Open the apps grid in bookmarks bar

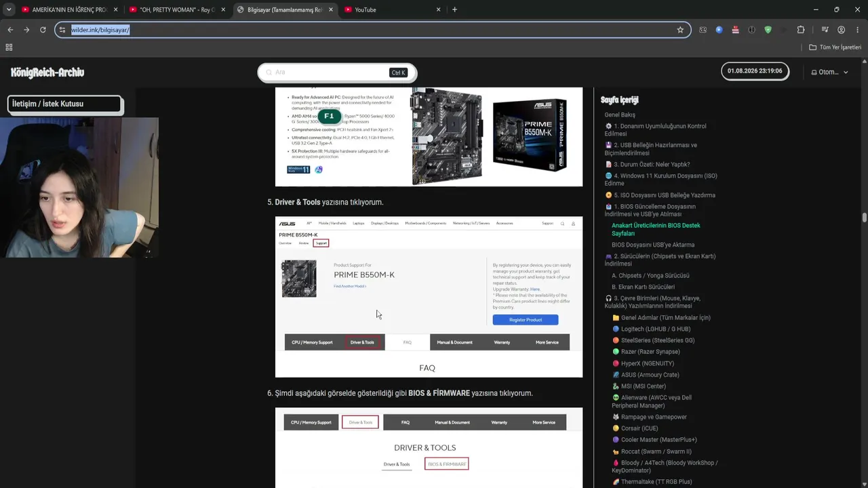point(9,47)
